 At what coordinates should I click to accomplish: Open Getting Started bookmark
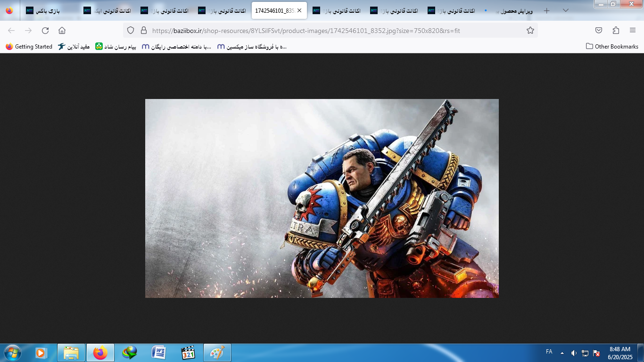click(29, 47)
